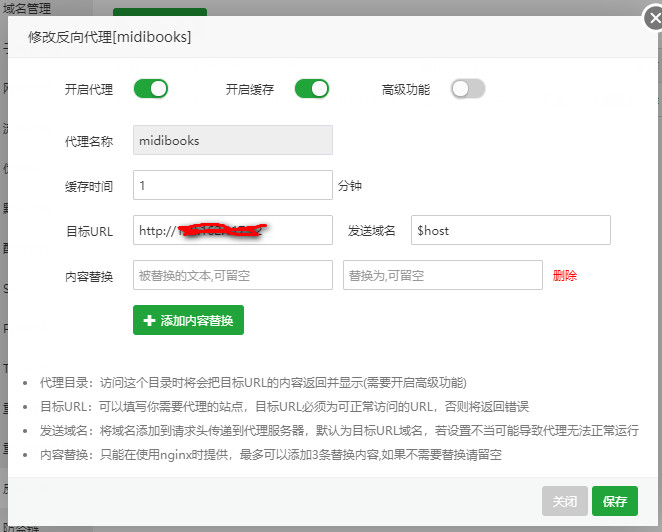662x532 pixels.
Task: Click into the 目标URL input box
Action: [x=232, y=230]
